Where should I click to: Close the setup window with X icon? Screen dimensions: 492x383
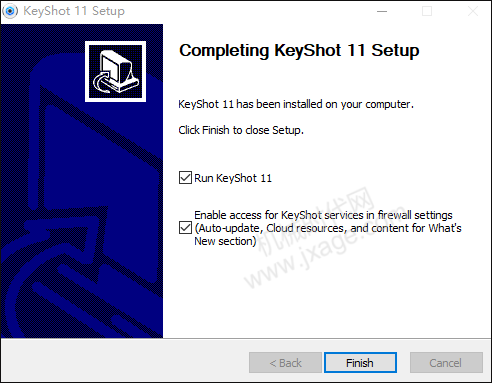point(473,11)
